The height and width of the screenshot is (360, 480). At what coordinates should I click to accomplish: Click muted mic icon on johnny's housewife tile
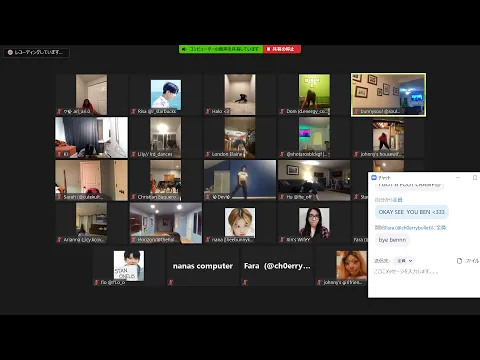[356, 154]
